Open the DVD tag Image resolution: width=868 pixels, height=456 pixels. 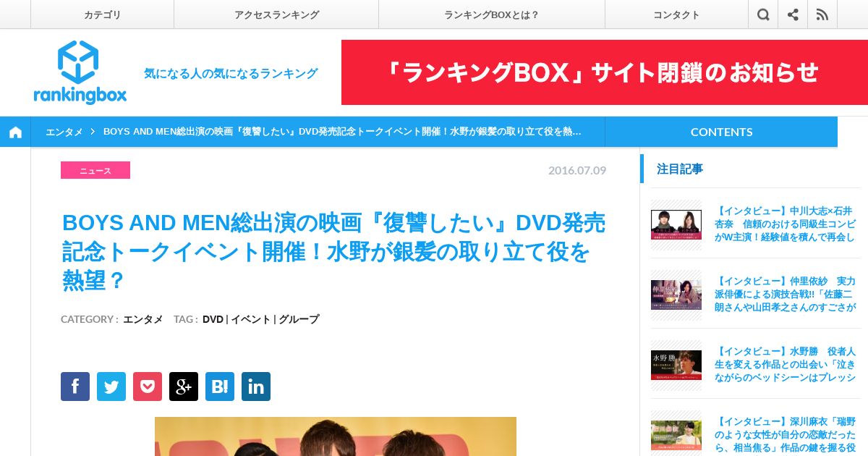pos(213,319)
